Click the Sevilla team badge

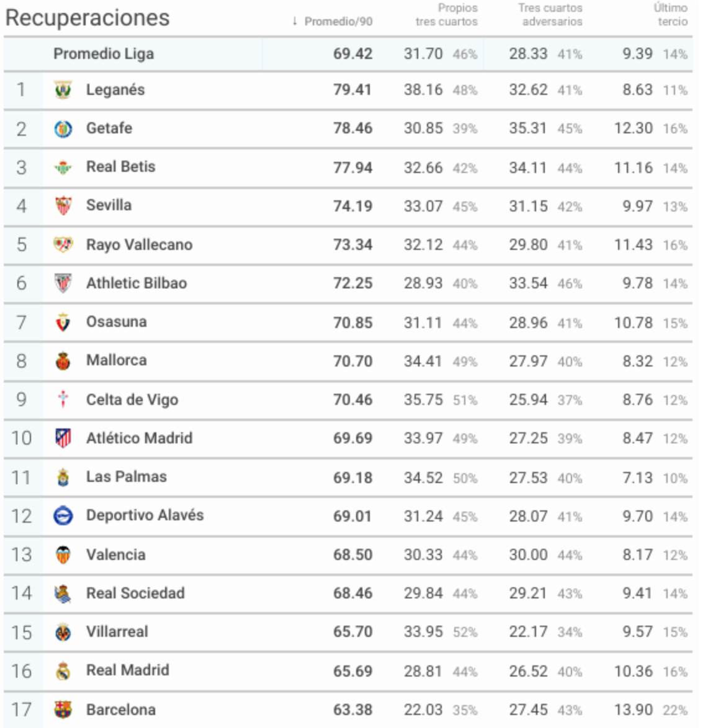click(x=63, y=206)
